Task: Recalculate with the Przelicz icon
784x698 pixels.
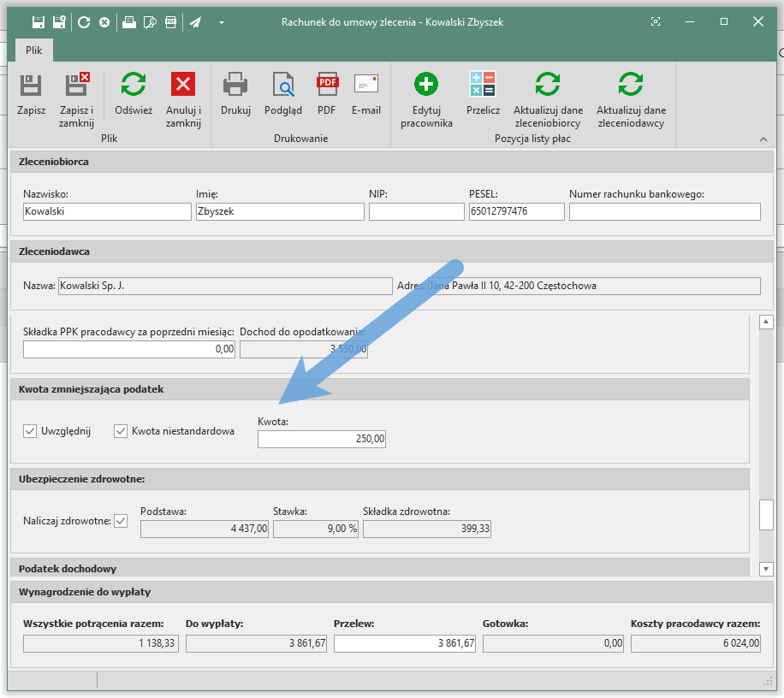Action: [x=483, y=86]
